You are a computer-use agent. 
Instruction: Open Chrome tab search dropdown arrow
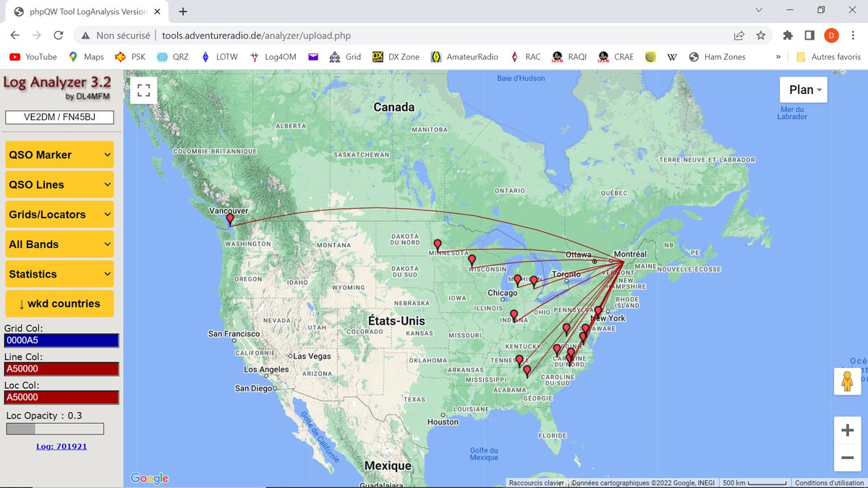758,10
